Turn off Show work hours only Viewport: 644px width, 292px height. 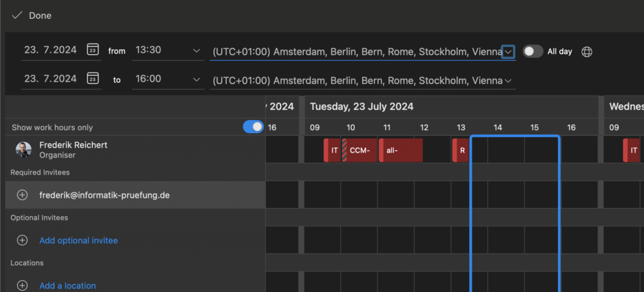click(253, 127)
